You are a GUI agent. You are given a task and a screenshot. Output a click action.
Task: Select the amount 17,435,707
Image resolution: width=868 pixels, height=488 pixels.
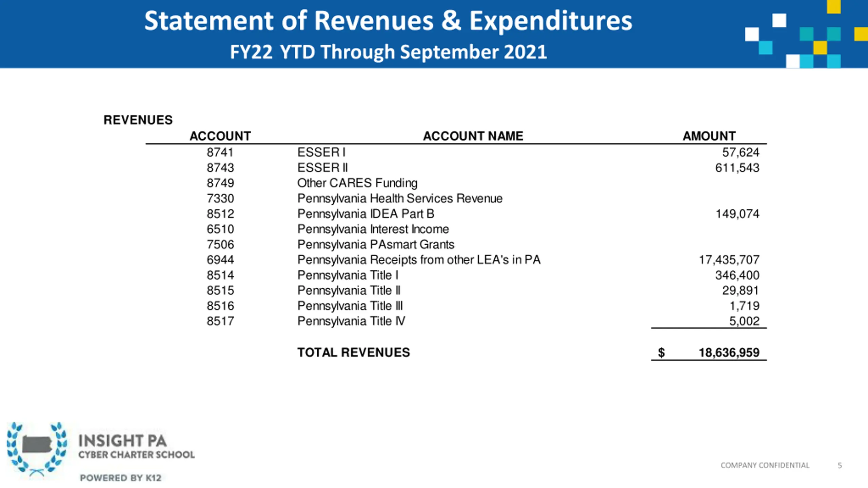point(729,260)
